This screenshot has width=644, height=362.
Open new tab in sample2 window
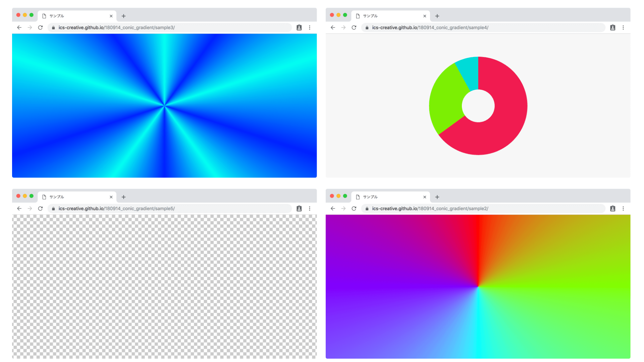[437, 197]
